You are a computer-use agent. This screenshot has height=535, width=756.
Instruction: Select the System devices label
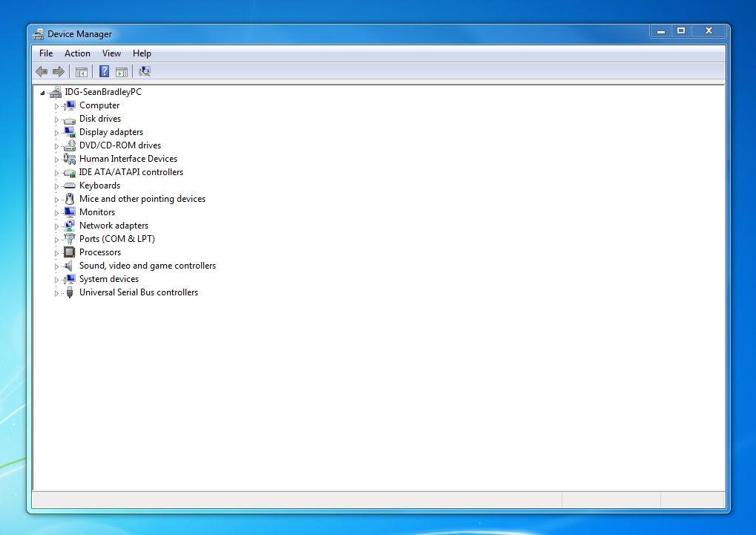tap(109, 279)
